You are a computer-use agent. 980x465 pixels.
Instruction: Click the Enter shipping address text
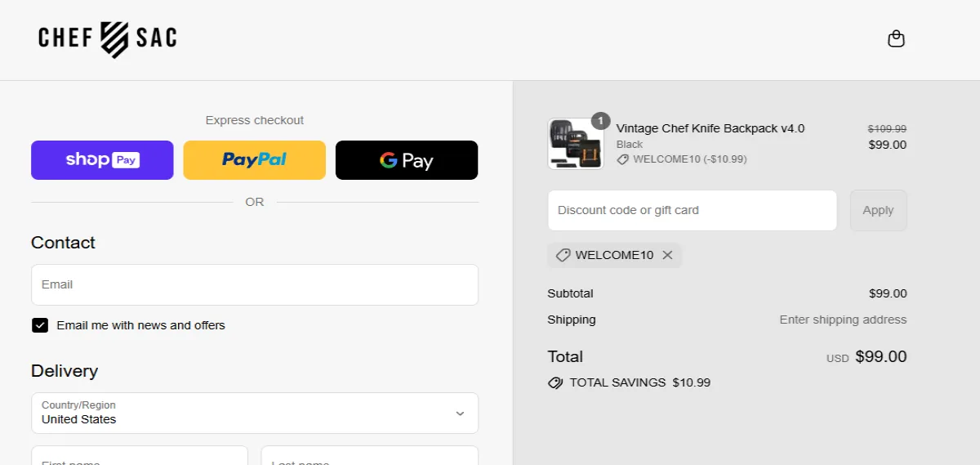[843, 320]
